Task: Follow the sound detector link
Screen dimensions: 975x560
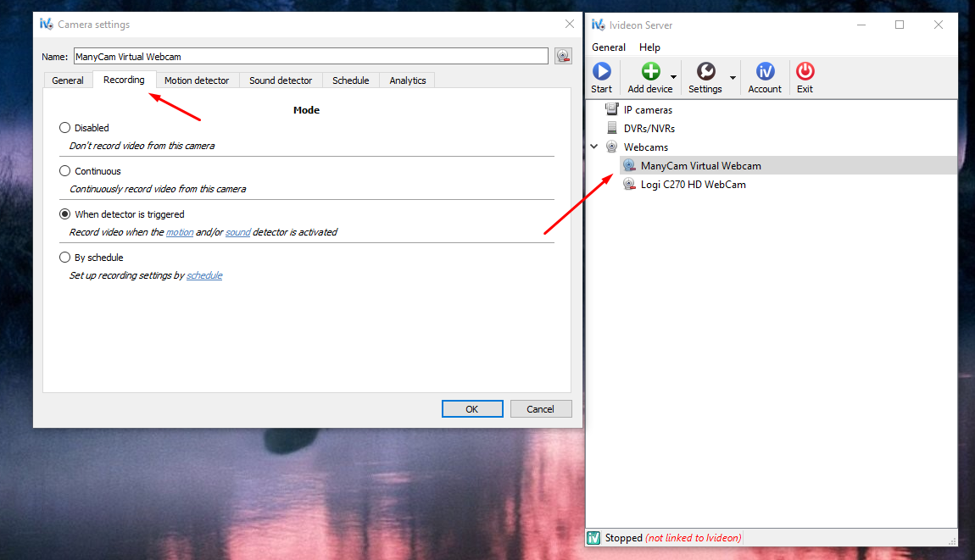Action: tap(237, 232)
